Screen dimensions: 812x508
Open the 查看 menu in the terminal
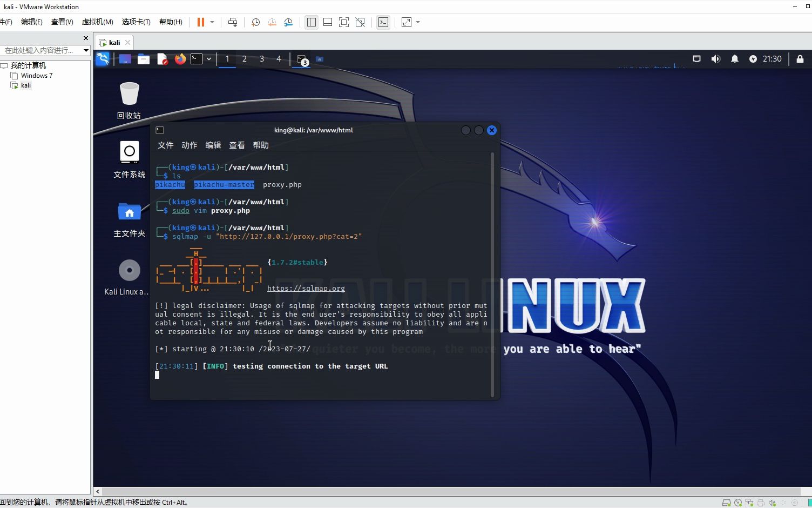pyautogui.click(x=237, y=145)
